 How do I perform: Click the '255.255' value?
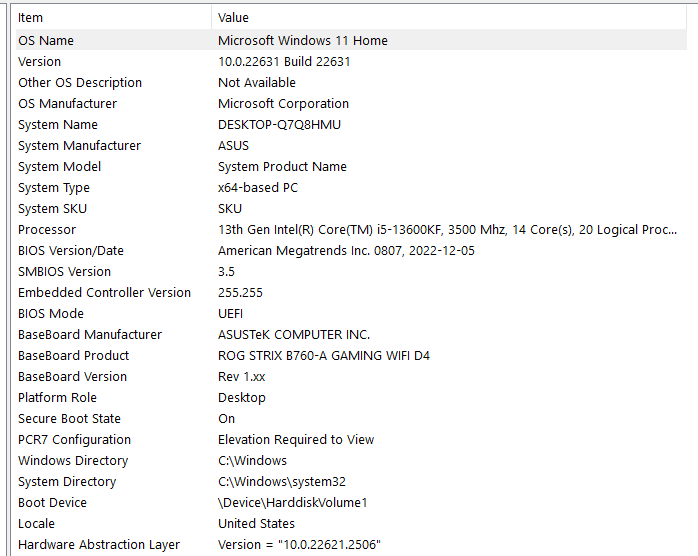point(240,292)
